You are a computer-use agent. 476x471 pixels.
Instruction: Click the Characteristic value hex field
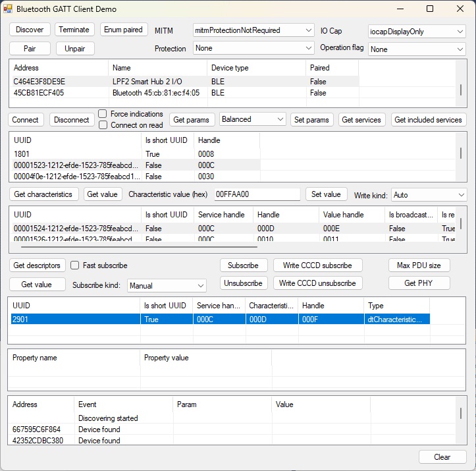(x=257, y=194)
